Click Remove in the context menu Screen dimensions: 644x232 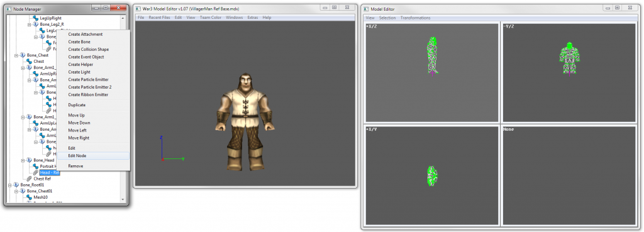75,167
